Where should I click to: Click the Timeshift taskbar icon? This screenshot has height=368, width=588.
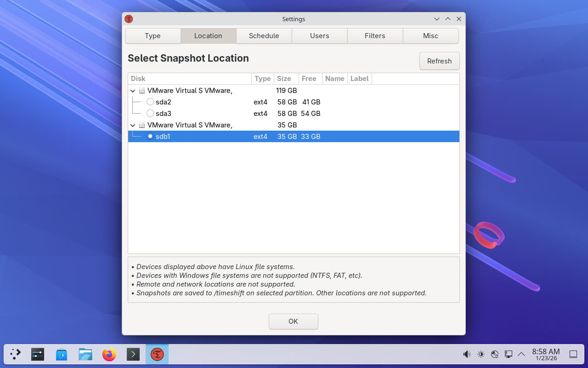157,354
